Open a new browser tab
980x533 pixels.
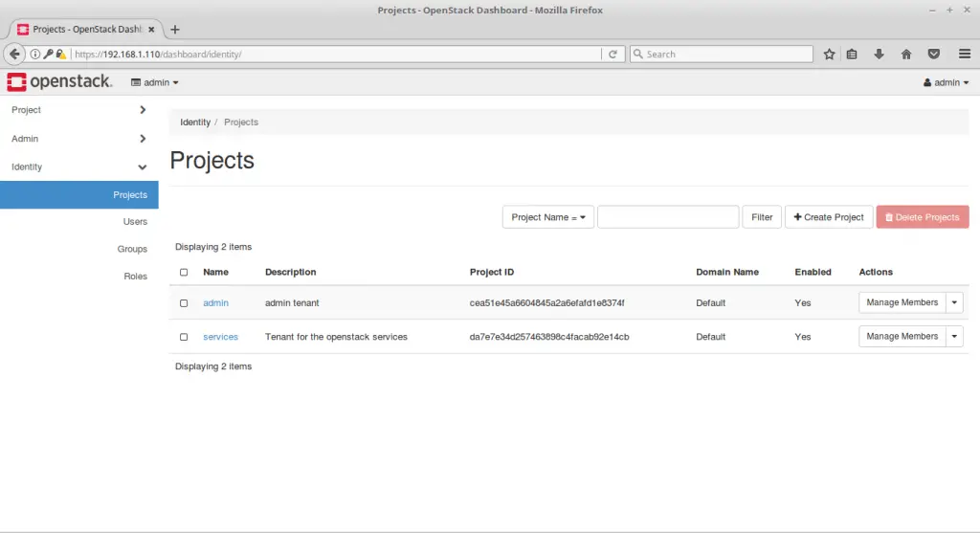click(x=175, y=30)
